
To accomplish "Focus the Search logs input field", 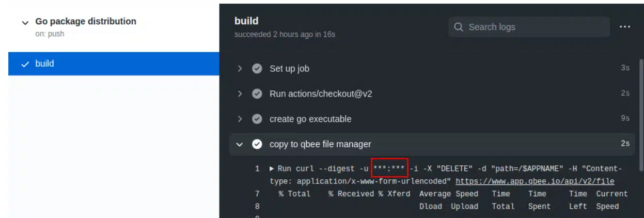I will point(529,27).
